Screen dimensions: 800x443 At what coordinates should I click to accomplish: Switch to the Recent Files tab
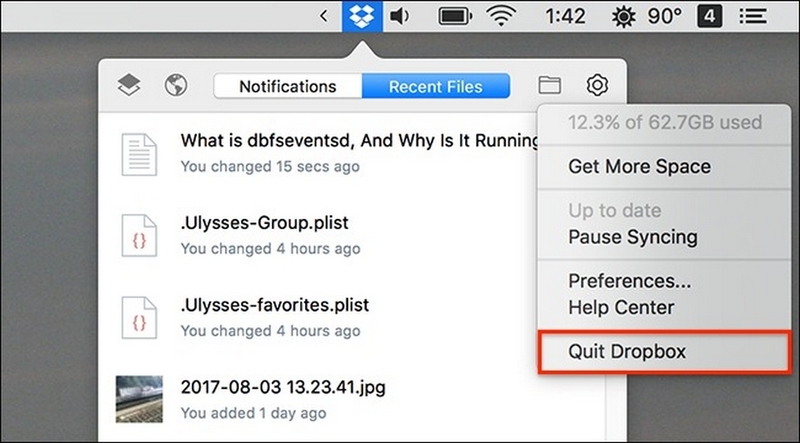[436, 86]
